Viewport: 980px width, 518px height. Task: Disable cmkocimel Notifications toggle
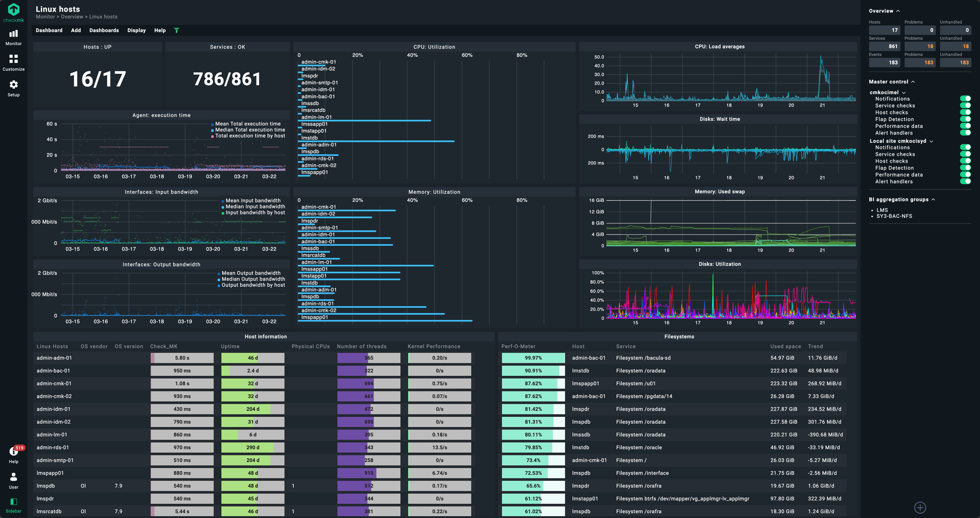point(965,99)
